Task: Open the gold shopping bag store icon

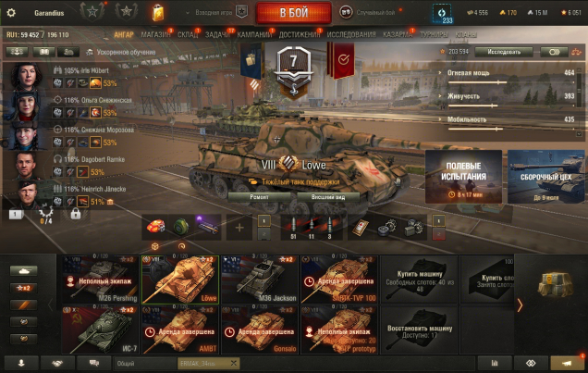Action: coord(158,13)
